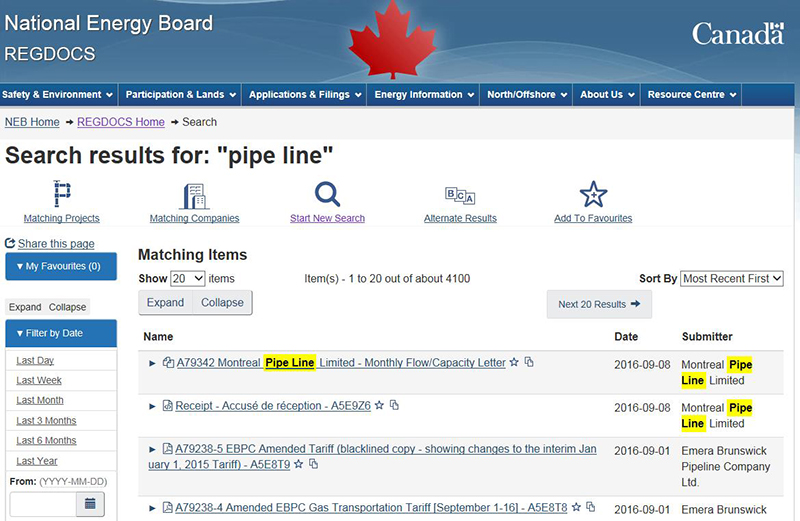
Task: Click the share icon beside Share this page
Action: 10,243
